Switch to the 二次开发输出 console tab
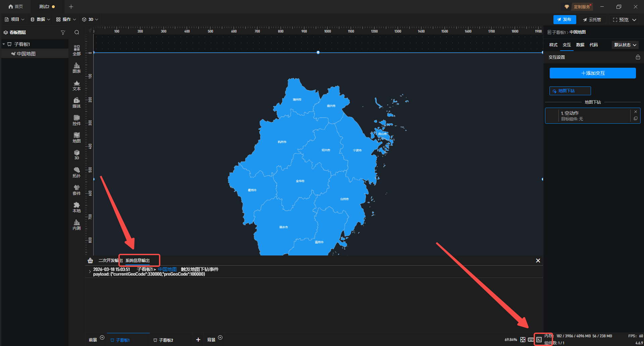The height and width of the screenshot is (346, 644). point(109,261)
